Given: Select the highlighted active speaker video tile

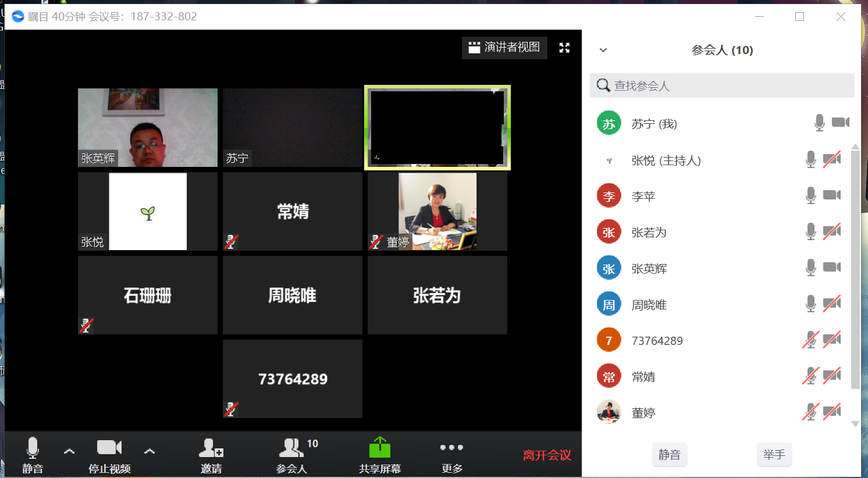Looking at the screenshot, I should click(437, 127).
